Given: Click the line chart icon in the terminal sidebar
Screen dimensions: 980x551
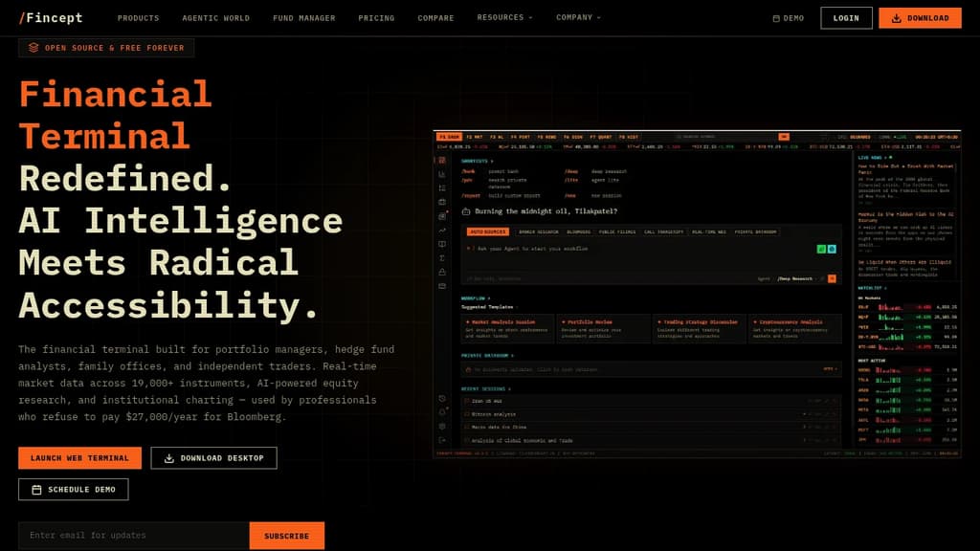Looking at the screenshot, I should point(441,231).
